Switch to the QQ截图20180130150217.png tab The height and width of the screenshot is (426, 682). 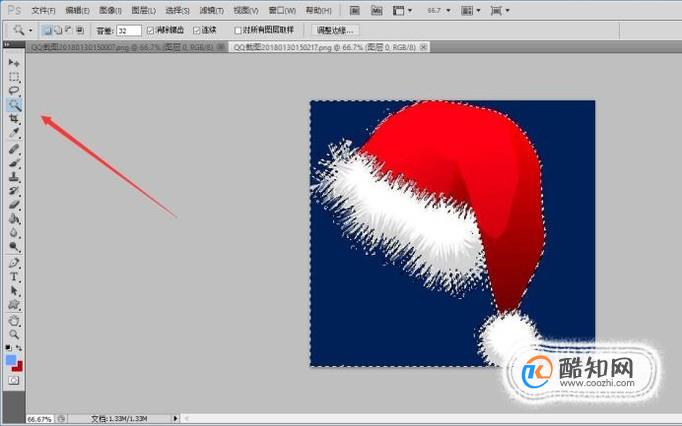[325, 47]
